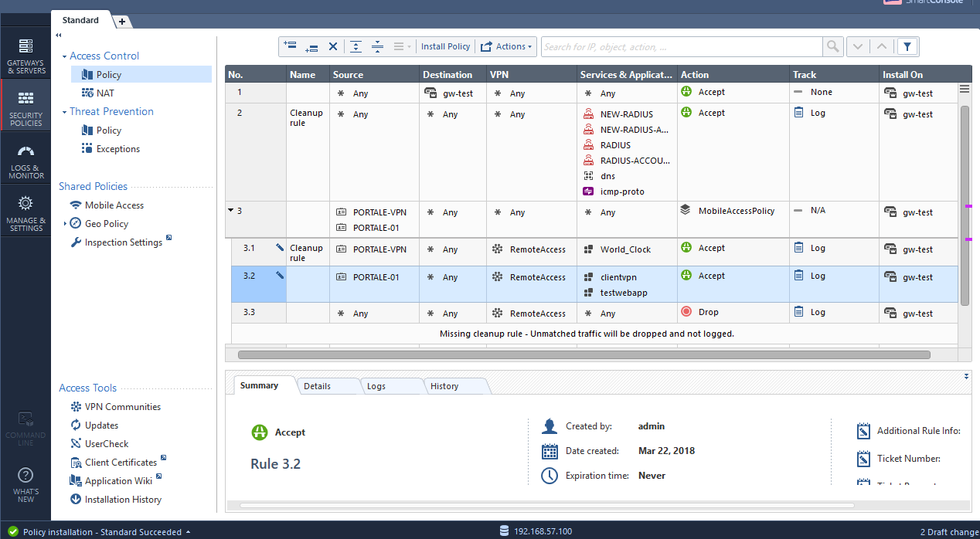Add rule above icon in toolbar

(x=291, y=46)
